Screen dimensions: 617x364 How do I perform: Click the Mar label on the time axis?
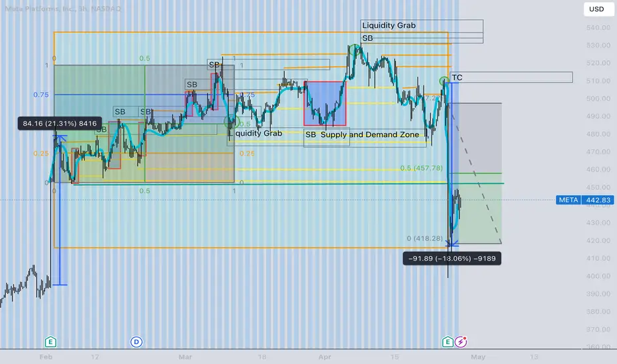point(185,357)
